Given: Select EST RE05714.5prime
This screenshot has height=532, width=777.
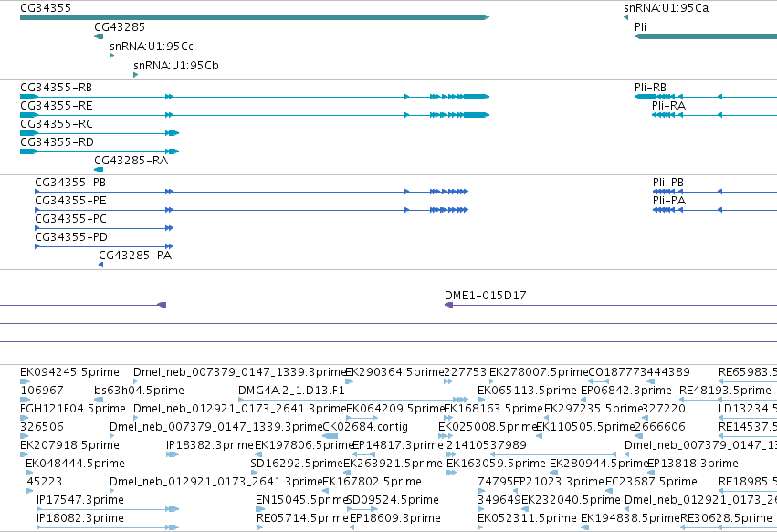Looking at the screenshot, I should point(303,518).
